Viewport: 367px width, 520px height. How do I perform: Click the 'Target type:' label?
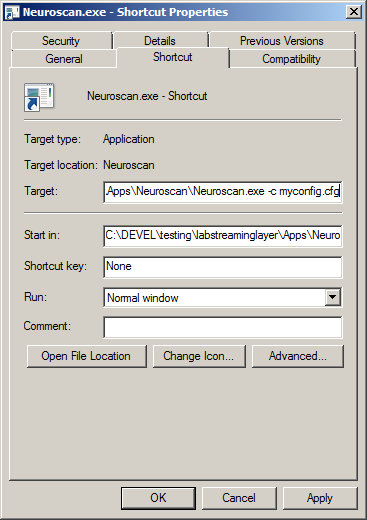[53, 139]
